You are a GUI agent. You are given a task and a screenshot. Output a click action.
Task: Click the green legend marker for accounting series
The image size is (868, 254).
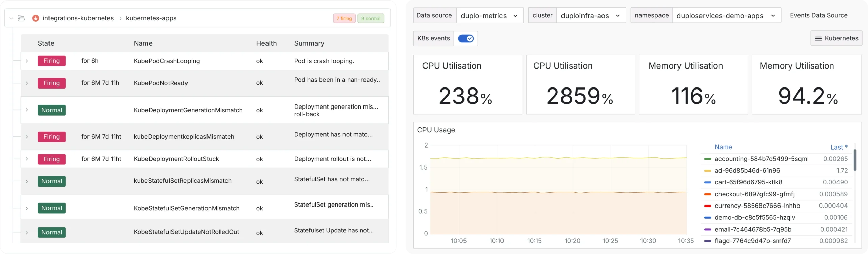tap(708, 159)
